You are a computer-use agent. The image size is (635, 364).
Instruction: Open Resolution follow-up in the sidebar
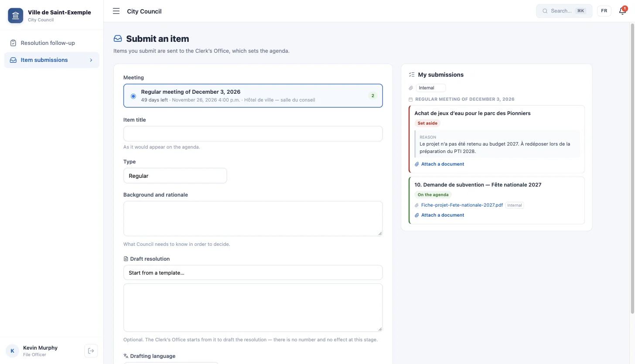pos(52,43)
